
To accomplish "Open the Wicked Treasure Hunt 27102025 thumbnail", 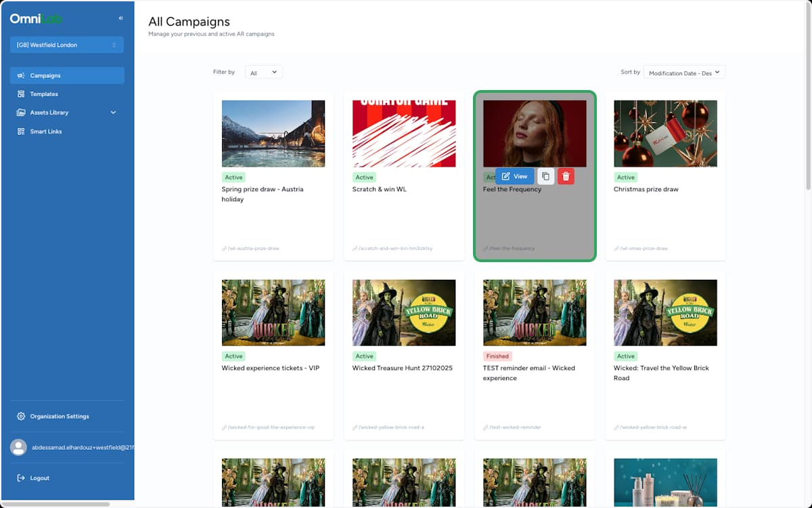I will point(404,312).
